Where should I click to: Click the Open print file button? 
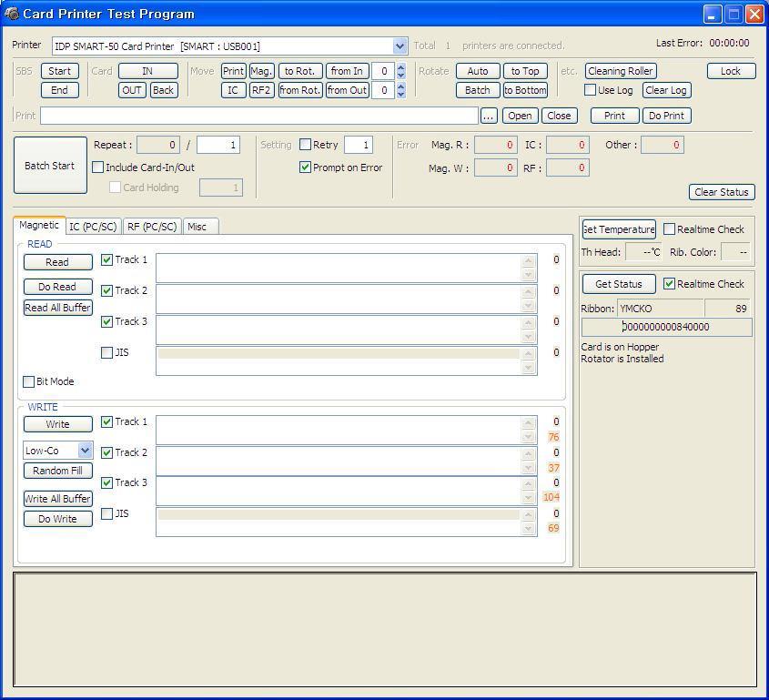pyautogui.click(x=520, y=116)
